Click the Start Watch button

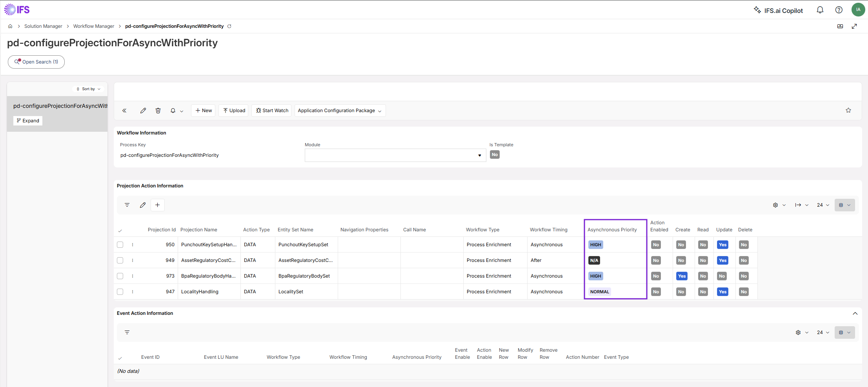pos(272,111)
